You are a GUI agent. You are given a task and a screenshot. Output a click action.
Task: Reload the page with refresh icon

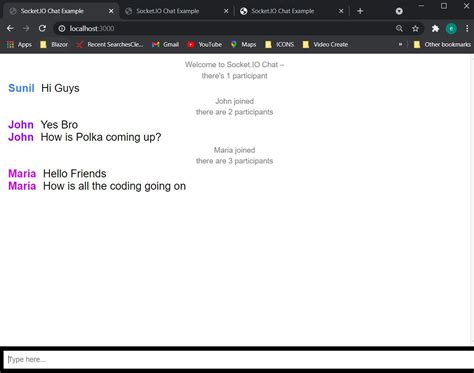point(42,29)
